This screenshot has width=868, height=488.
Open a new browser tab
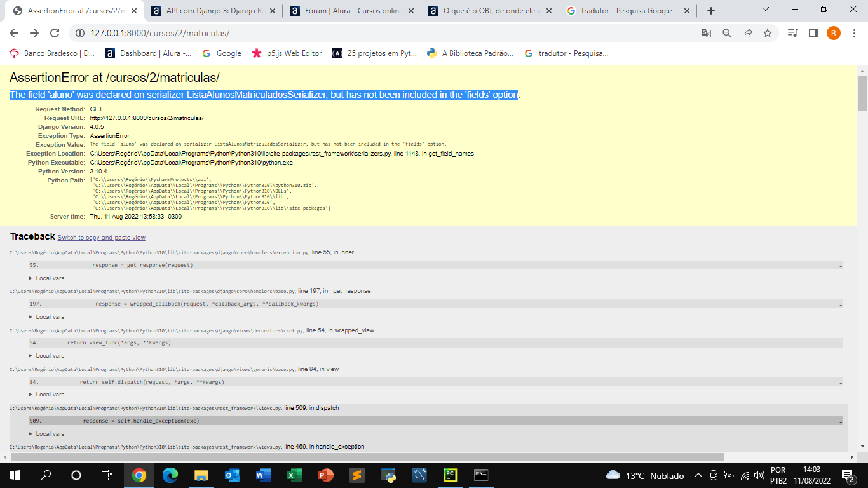coord(711,11)
